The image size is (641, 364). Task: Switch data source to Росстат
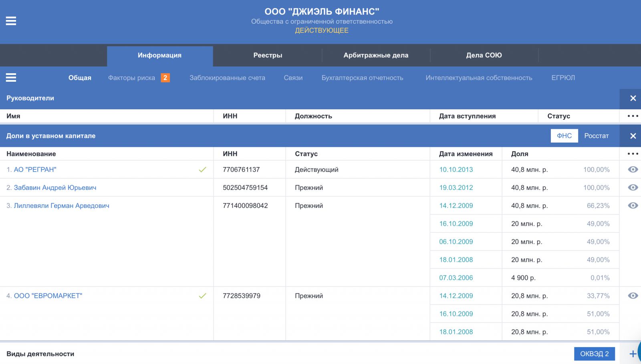click(596, 136)
